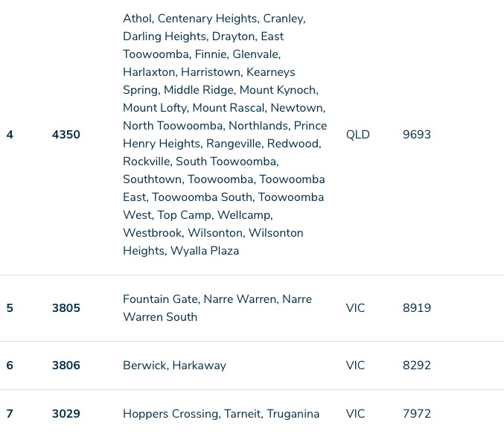Click postcode 3029 in row 7
Viewport: 504px width, 437px height.
(66, 413)
